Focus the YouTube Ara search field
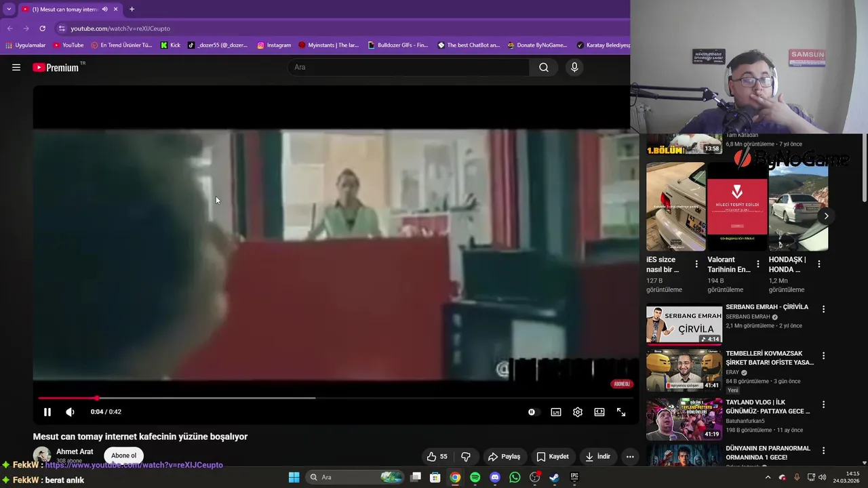Viewport: 868px width, 488px height. point(409,67)
